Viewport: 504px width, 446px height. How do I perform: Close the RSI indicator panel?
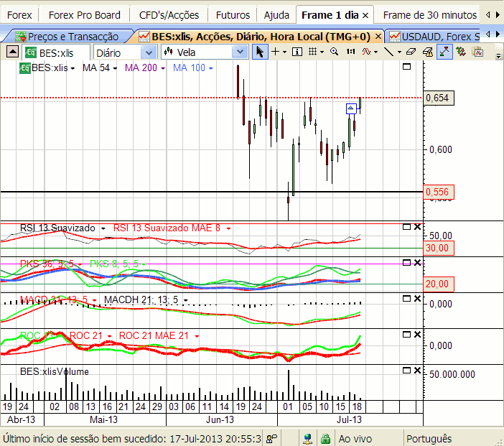pyautogui.click(x=417, y=227)
